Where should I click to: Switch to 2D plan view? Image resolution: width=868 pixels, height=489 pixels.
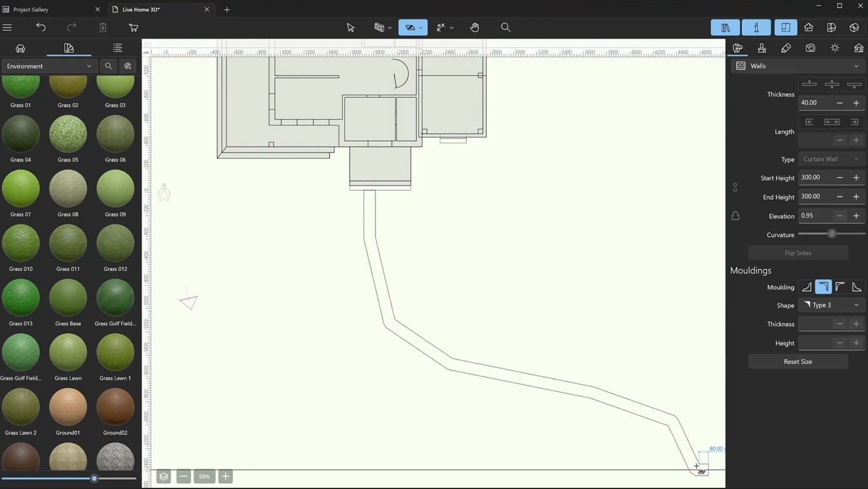coord(786,28)
